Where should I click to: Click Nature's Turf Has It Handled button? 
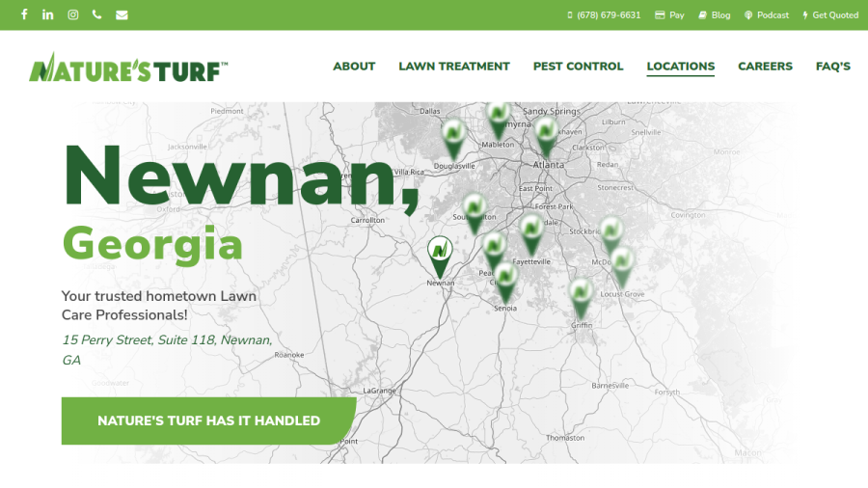click(x=208, y=420)
